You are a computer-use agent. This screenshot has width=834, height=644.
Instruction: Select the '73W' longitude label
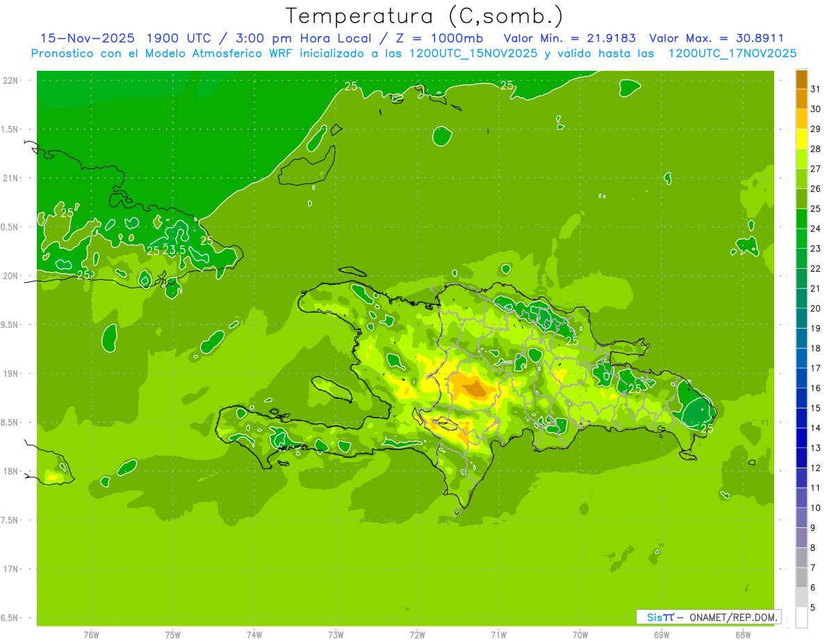click(x=336, y=635)
